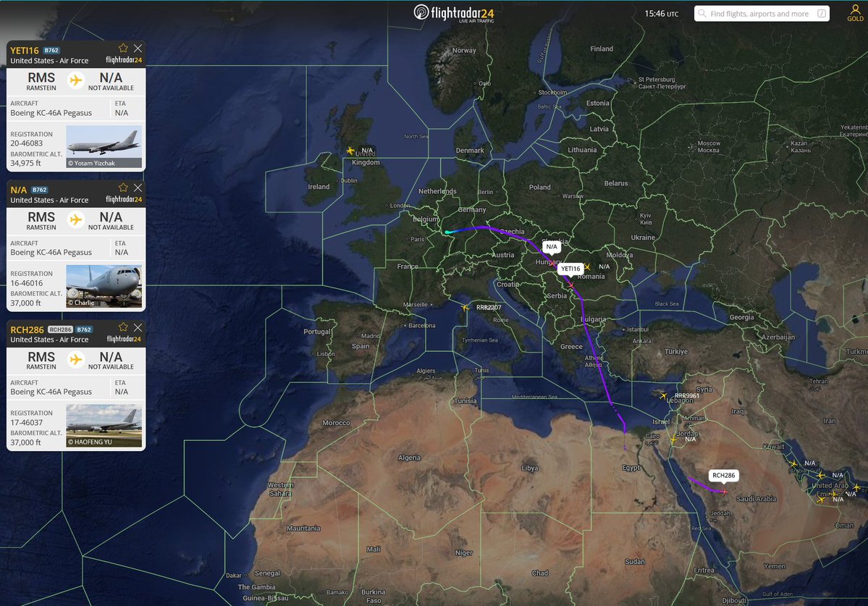Click the 15:46 UTC clock
Viewport: 868px width, 606px height.
click(661, 13)
